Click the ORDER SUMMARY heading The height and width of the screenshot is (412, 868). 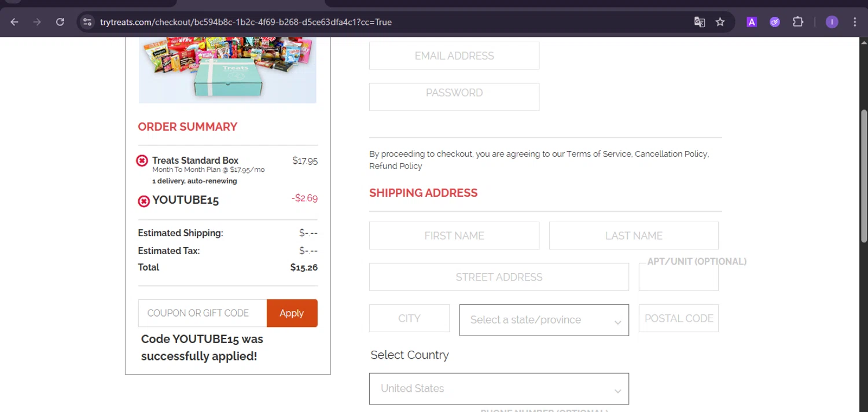click(187, 127)
